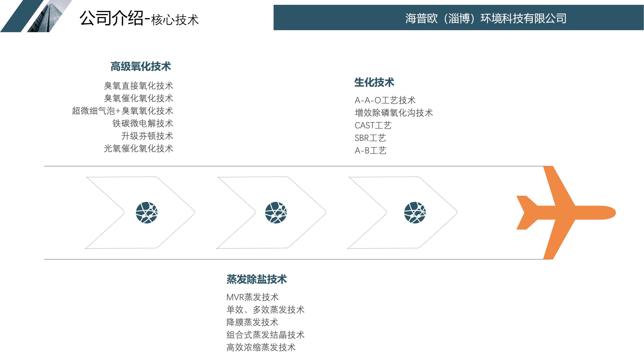Viewport: 644px width, 362px height.
Task: Select the heading 生化技术
Action: tap(374, 82)
